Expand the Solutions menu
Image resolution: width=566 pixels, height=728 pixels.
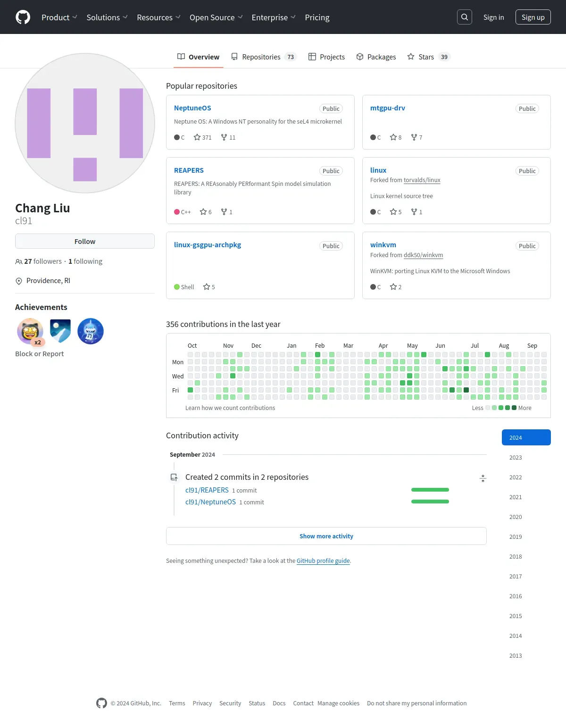coord(107,17)
